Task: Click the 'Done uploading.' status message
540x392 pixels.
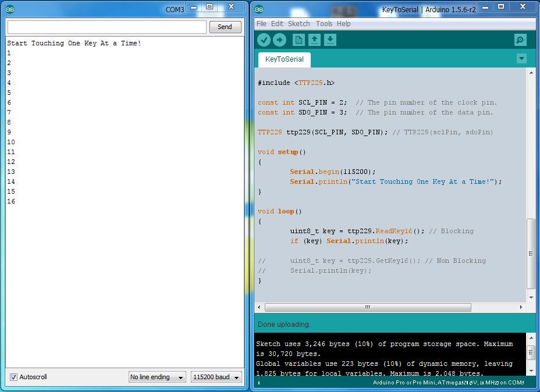Action: pyautogui.click(x=284, y=324)
